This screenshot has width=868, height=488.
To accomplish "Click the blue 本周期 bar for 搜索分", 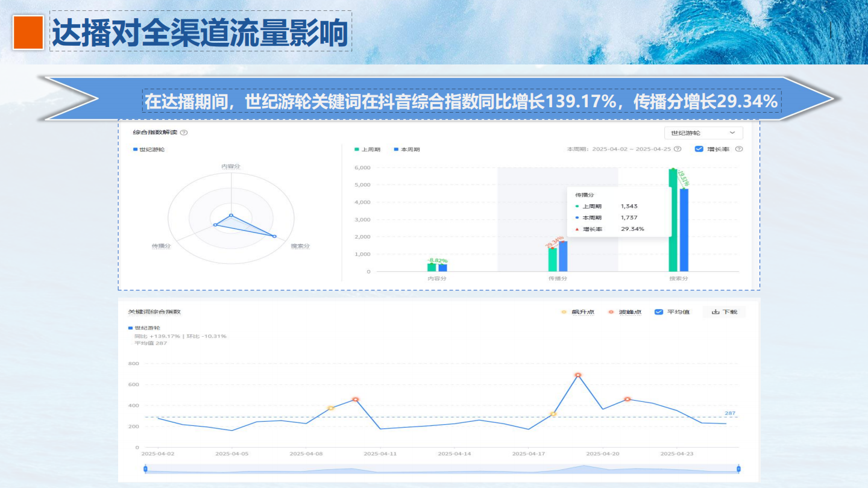I will 684,230.
